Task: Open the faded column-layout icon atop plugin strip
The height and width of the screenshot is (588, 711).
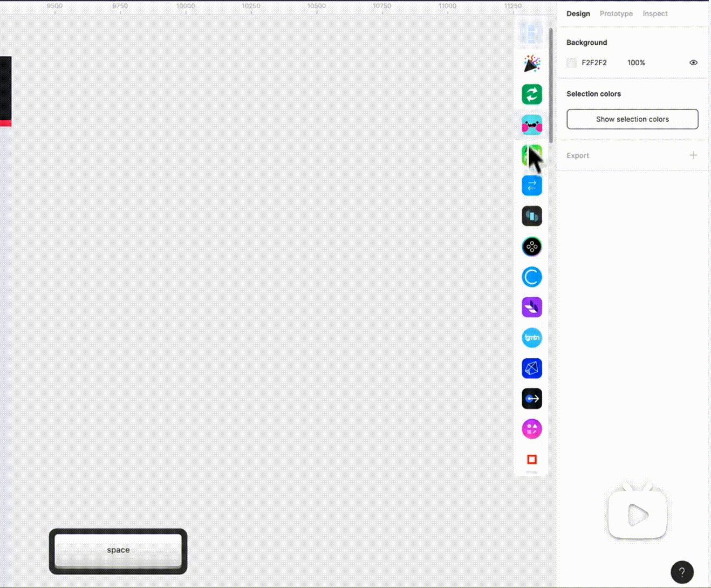Action: pyautogui.click(x=532, y=33)
